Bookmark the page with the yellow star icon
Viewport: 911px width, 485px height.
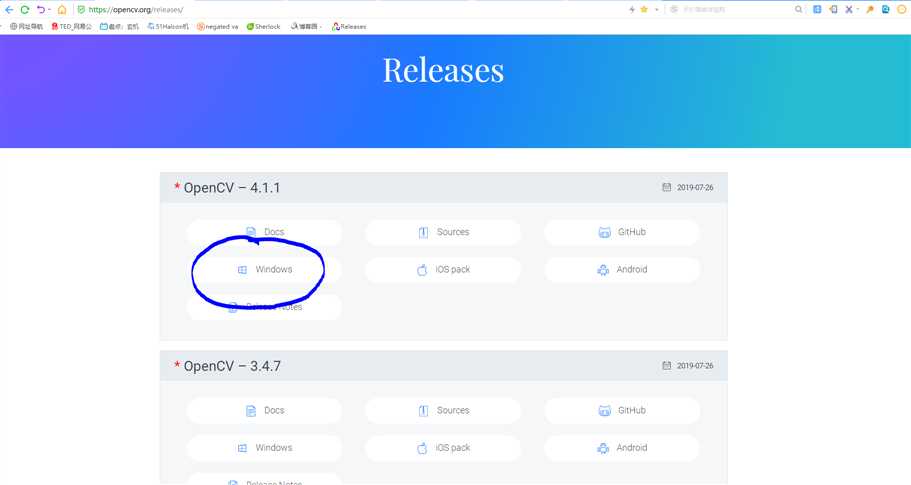point(644,9)
